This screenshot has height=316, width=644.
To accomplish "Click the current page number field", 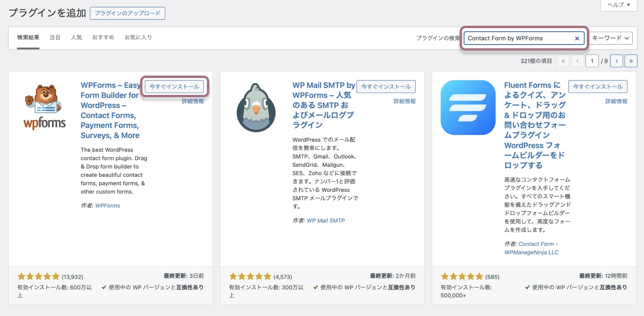I will tap(592, 61).
